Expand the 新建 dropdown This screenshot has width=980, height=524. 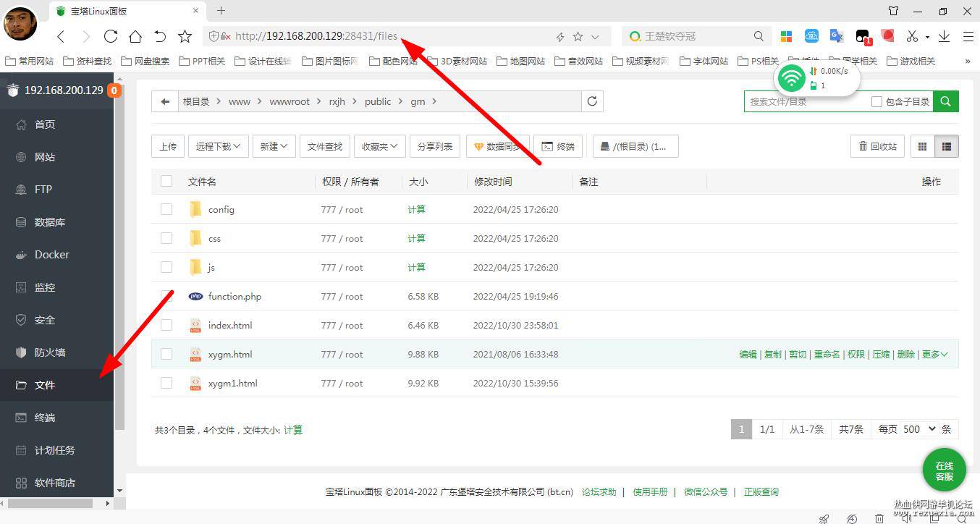274,146
